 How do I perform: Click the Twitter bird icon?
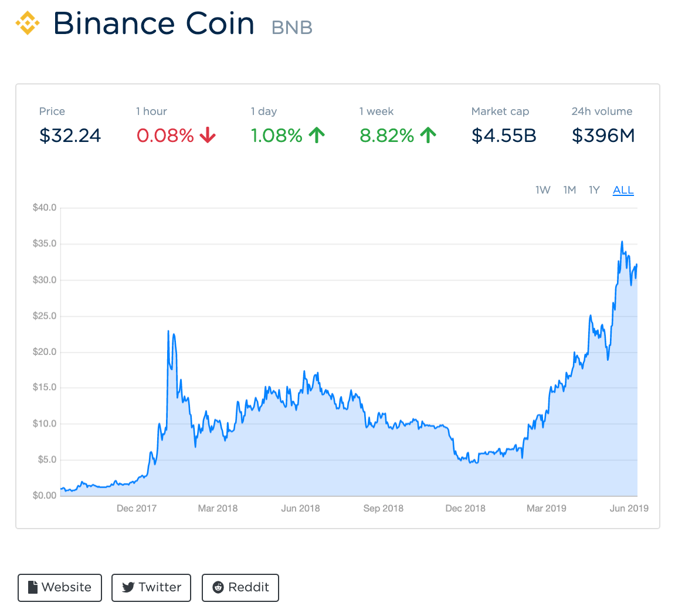[128, 587]
